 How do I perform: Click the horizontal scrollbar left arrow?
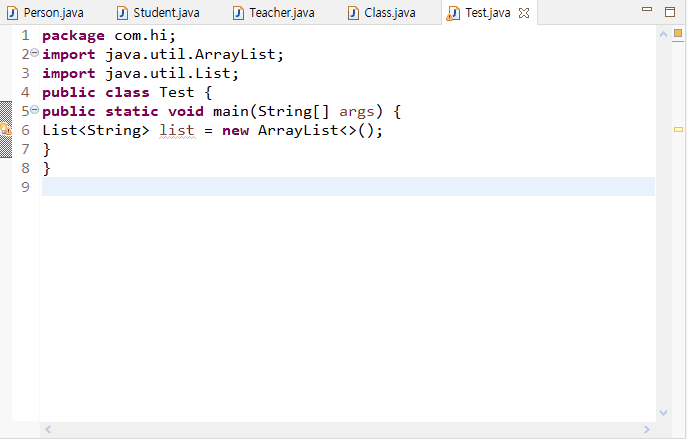(x=48, y=429)
